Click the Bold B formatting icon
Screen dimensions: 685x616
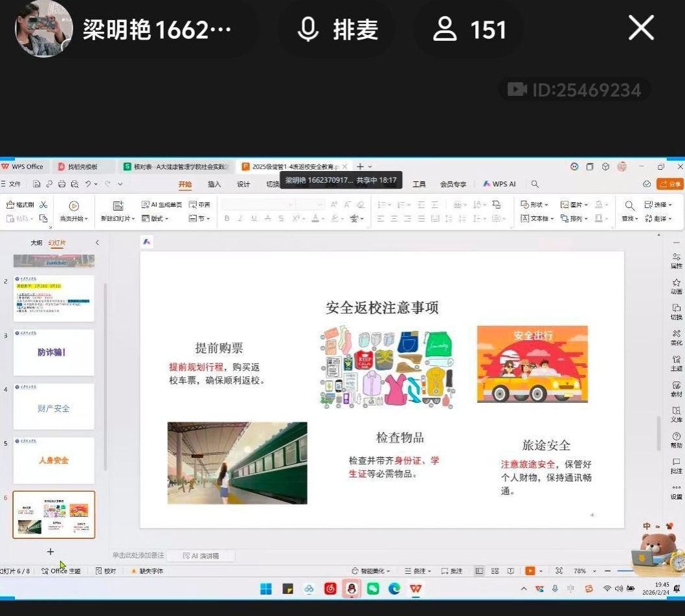pos(227,218)
